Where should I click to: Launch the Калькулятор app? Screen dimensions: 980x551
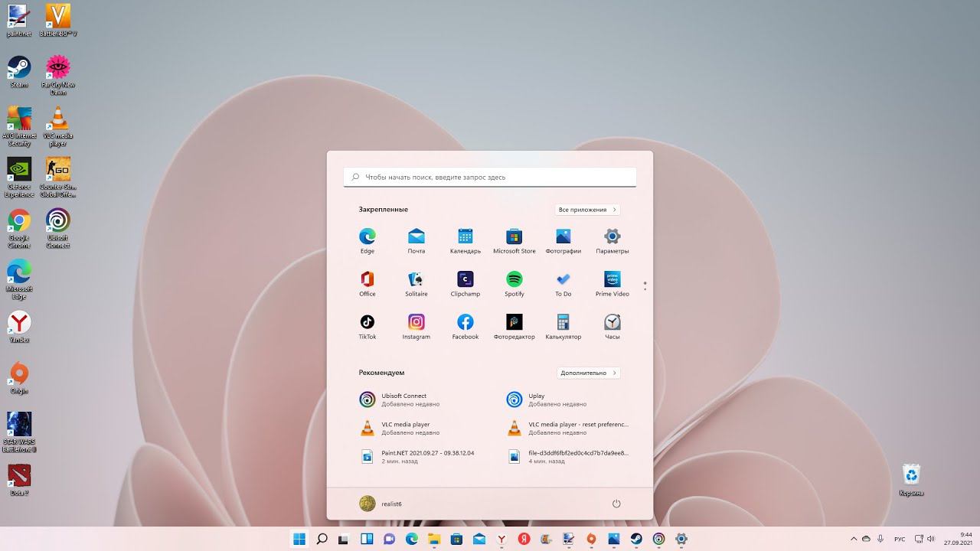coord(563,326)
